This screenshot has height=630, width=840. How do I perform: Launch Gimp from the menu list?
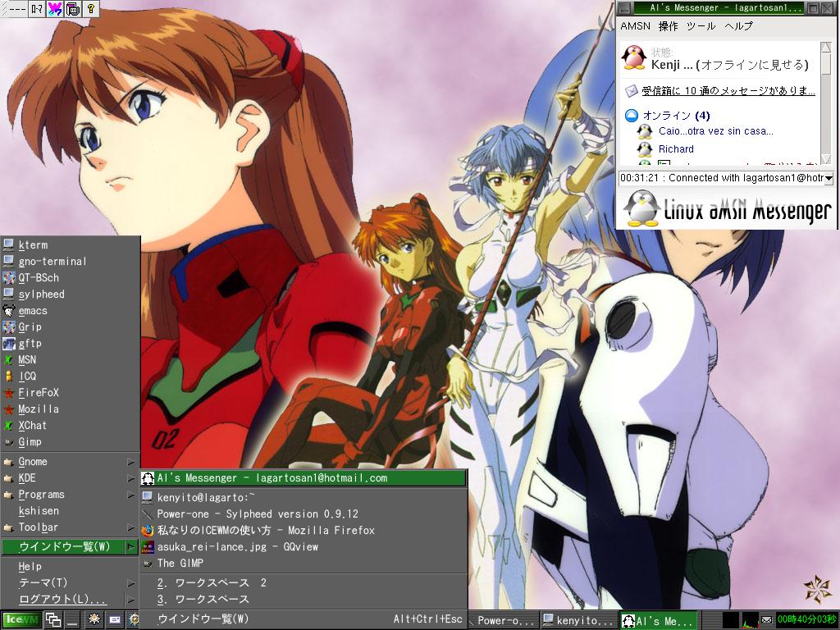pos(30,442)
